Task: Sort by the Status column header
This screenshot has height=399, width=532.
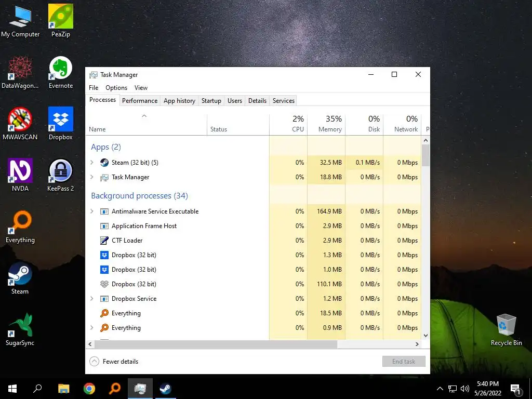Action: click(238, 124)
